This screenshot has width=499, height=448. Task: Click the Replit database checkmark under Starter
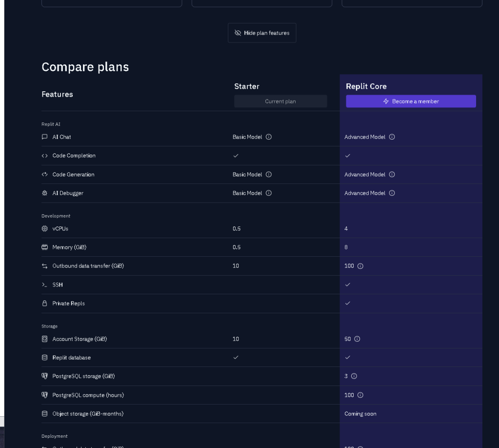(236, 357)
